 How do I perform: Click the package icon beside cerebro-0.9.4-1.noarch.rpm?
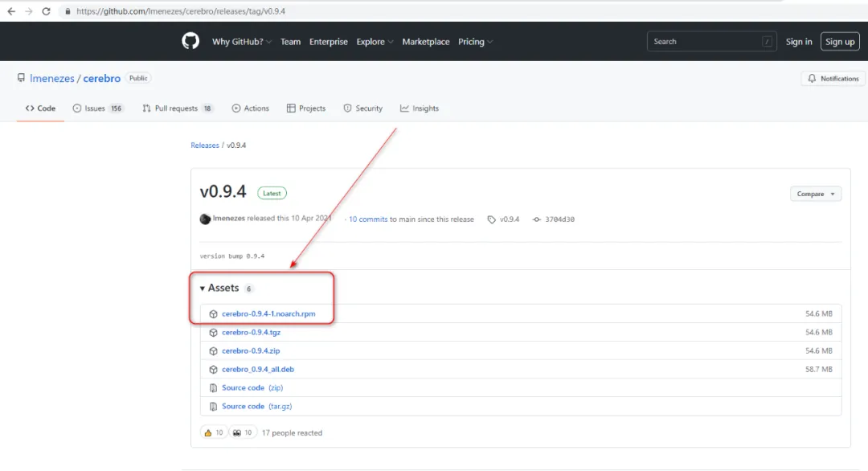click(213, 313)
